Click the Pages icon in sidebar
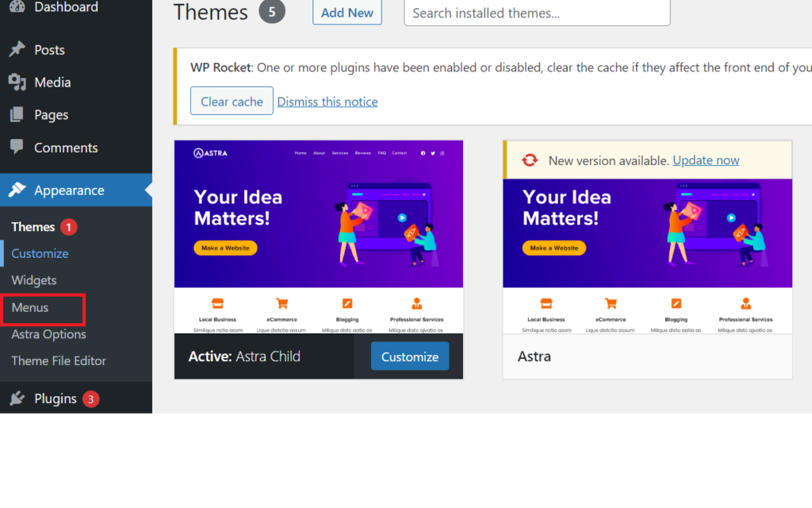 click(17, 115)
